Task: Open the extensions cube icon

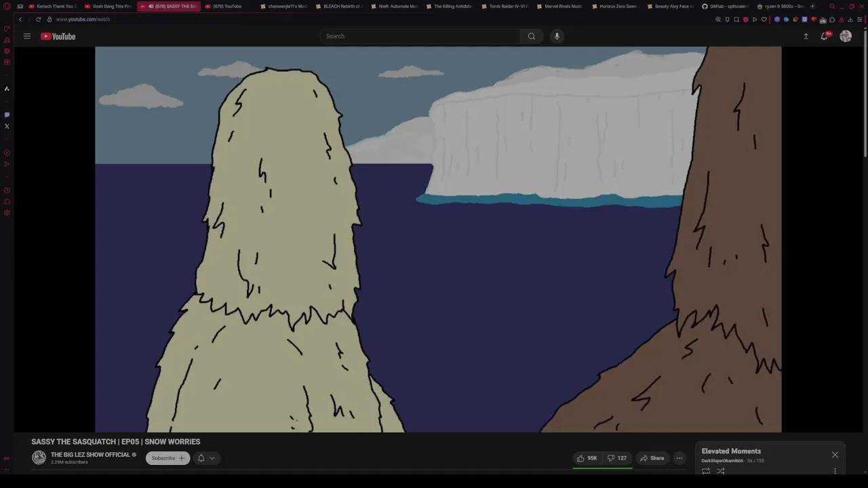Action: [832, 20]
